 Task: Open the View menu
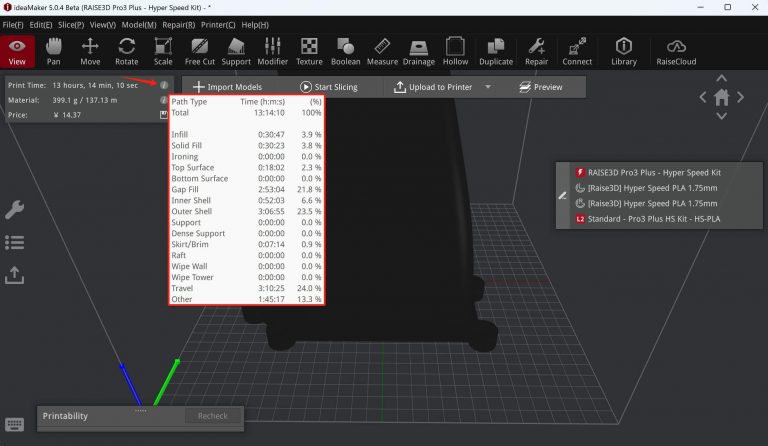(103, 24)
